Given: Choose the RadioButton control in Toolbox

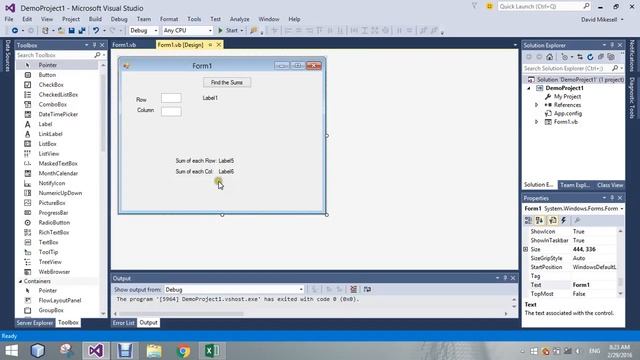Looking at the screenshot, I should pos(54,222).
